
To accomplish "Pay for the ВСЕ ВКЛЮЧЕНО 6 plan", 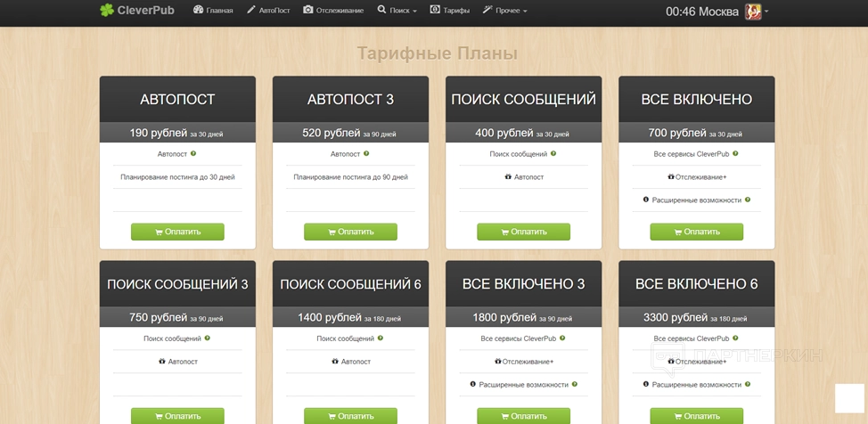I will 696,416.
